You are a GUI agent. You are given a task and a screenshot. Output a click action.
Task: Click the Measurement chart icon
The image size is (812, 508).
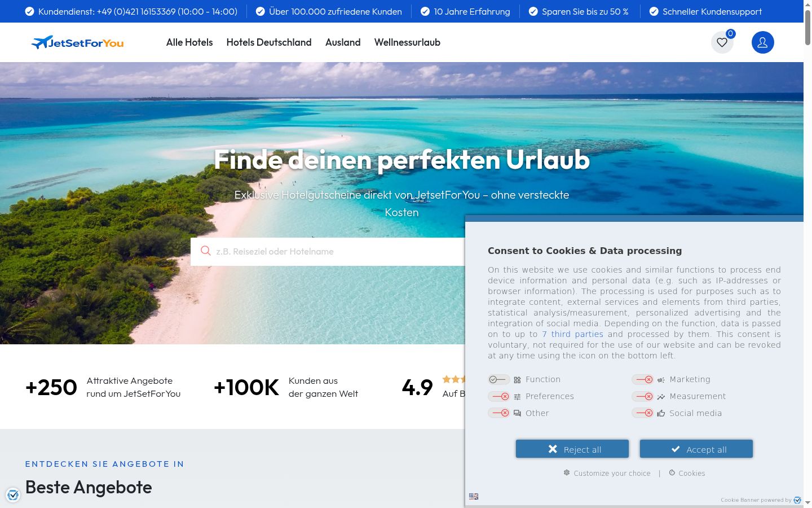click(x=661, y=397)
